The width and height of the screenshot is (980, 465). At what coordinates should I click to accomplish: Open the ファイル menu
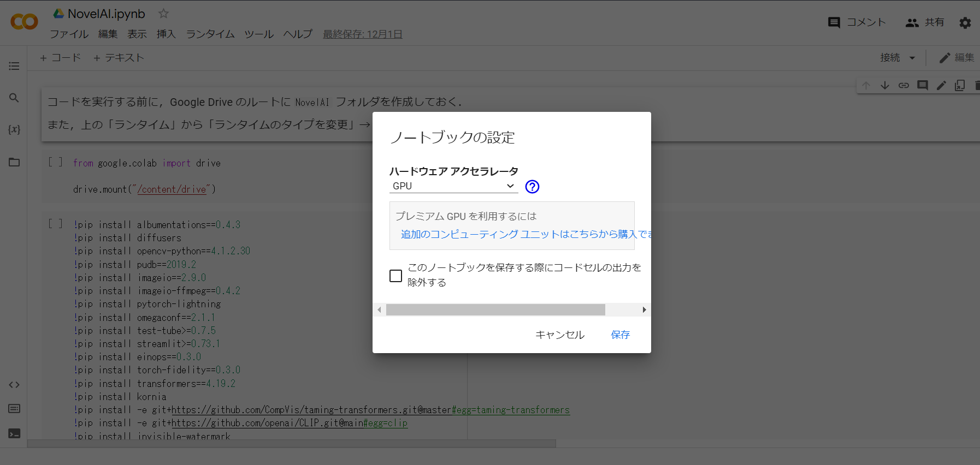click(x=69, y=34)
